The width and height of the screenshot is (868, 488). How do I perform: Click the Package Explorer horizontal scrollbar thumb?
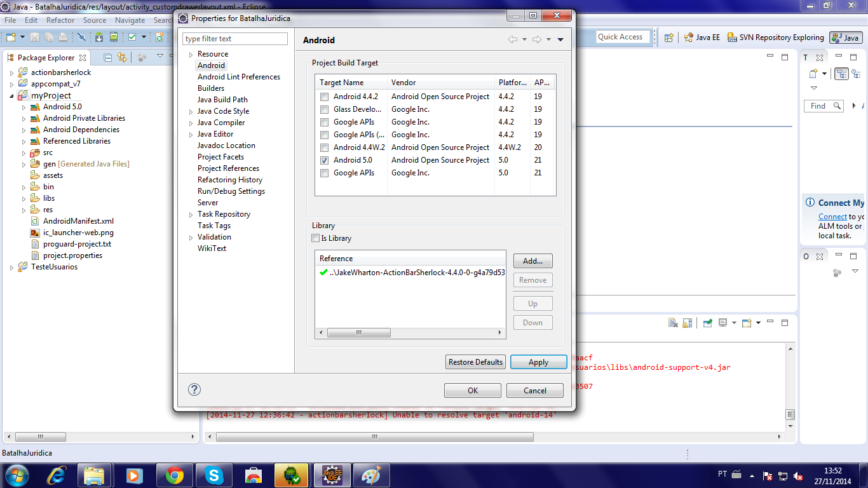coord(41,437)
